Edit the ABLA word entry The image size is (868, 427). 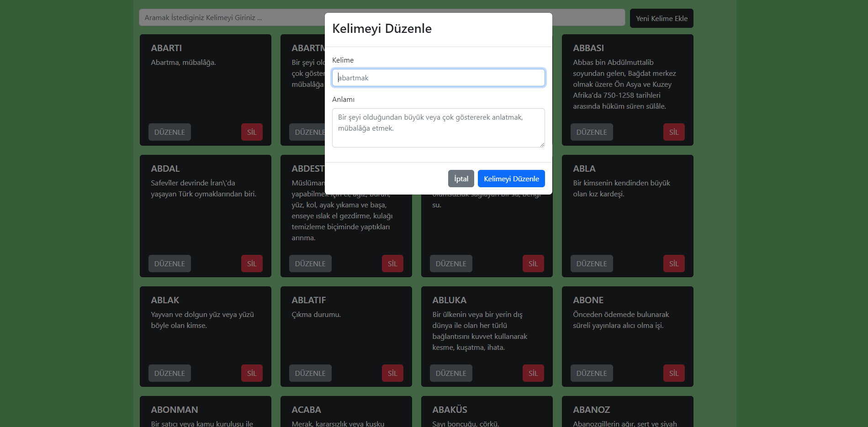591,264
